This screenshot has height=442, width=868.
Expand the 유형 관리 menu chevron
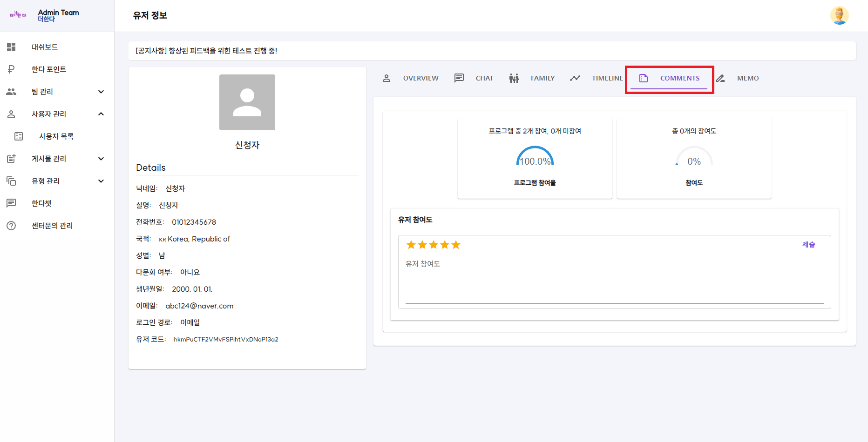click(101, 181)
